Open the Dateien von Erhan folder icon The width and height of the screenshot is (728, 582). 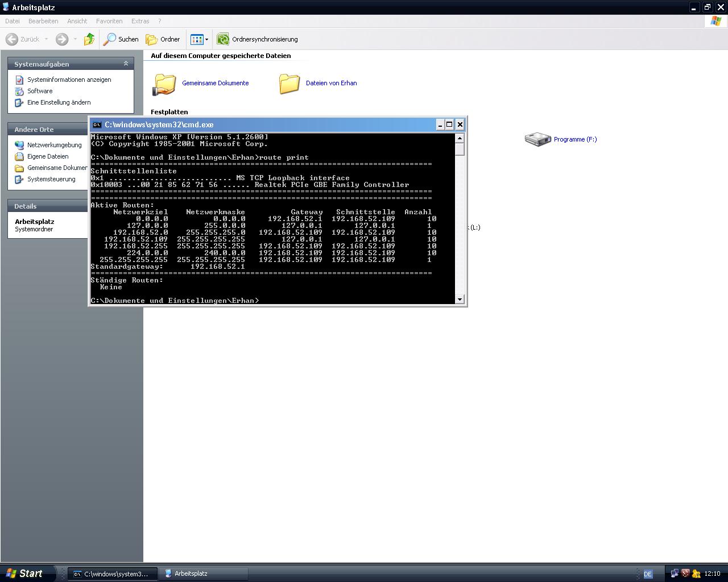point(289,84)
